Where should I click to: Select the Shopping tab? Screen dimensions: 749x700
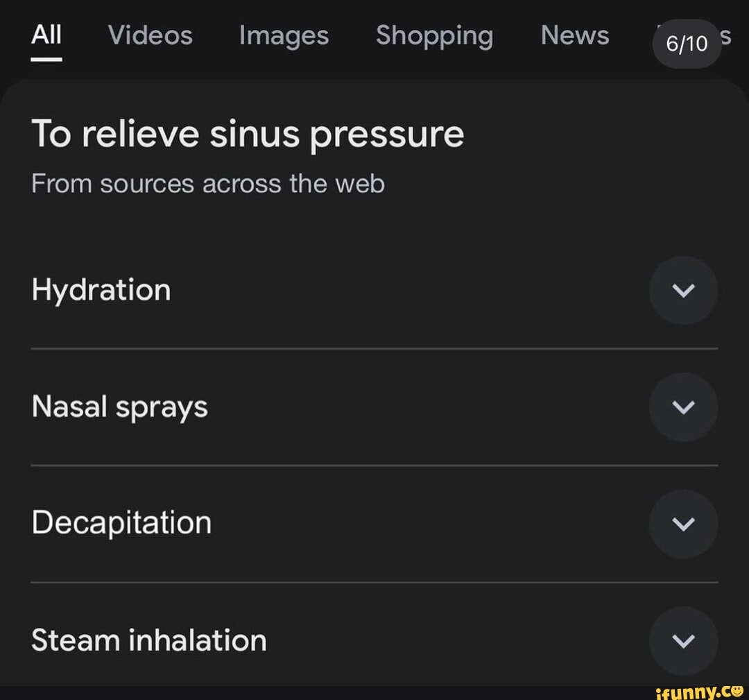point(434,36)
